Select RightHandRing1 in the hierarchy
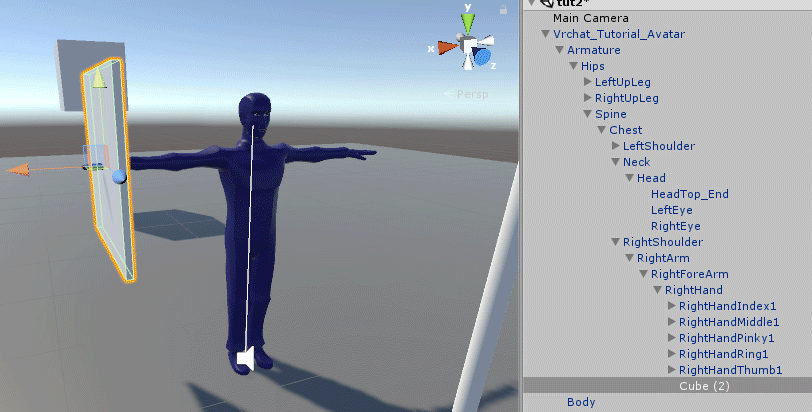 coord(723,354)
